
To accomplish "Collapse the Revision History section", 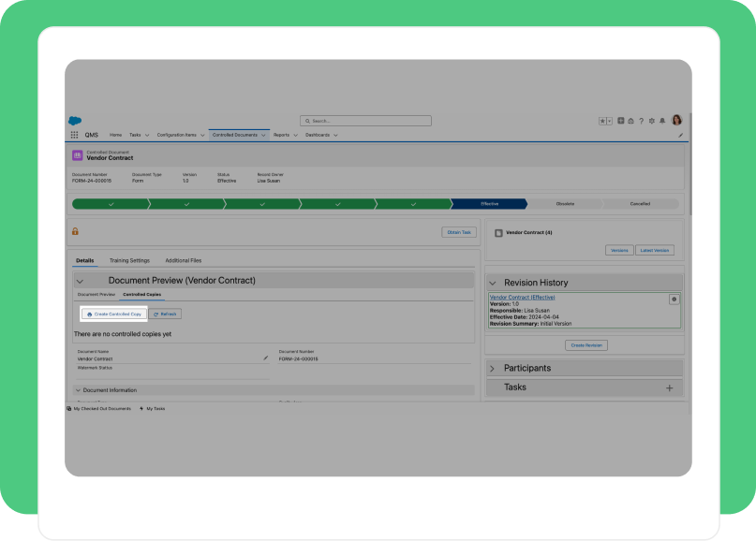I will pos(493,284).
